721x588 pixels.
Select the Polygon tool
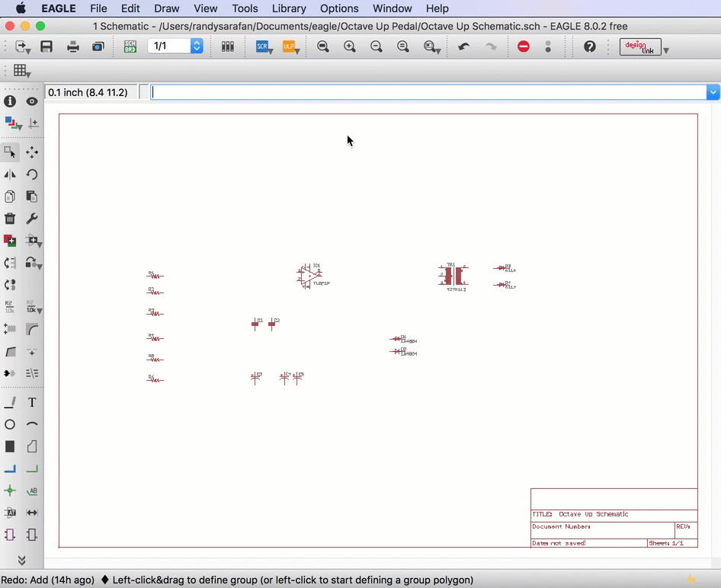[32, 446]
